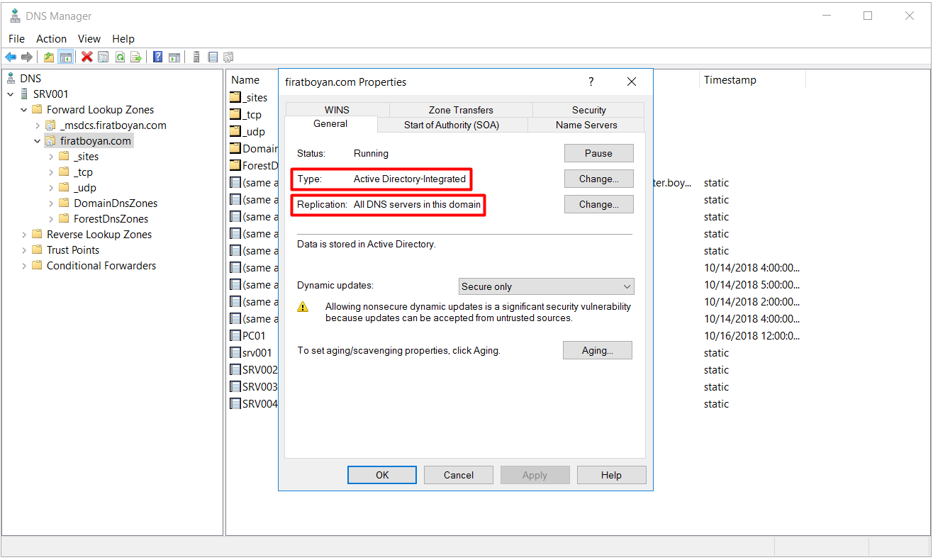The image size is (933, 560).
Task: Click the green Refresh toolbar icon
Action: (120, 57)
